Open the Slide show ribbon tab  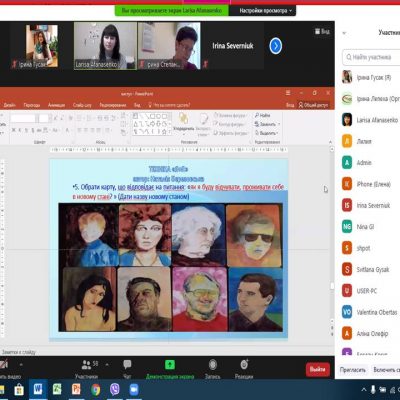[x=82, y=105]
